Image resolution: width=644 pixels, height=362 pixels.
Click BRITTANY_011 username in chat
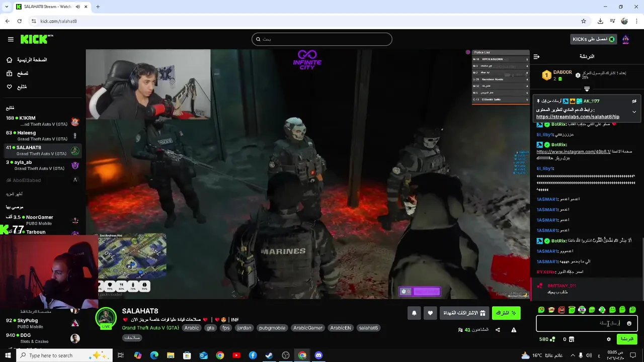(x=561, y=286)
